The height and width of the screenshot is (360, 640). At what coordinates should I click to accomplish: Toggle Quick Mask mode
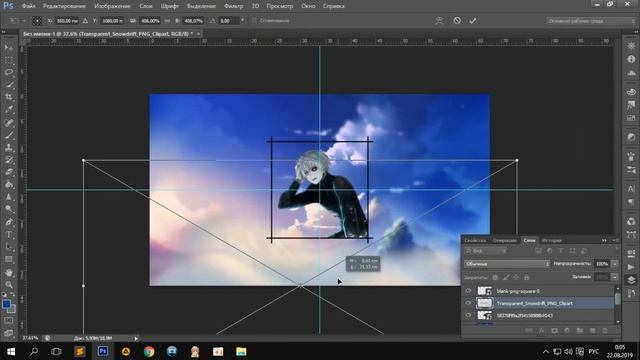[9, 321]
